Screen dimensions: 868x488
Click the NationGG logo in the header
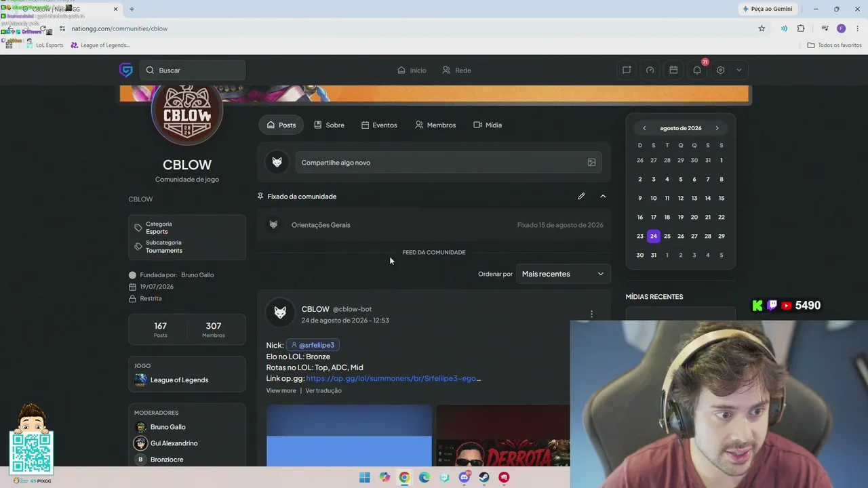(126, 70)
